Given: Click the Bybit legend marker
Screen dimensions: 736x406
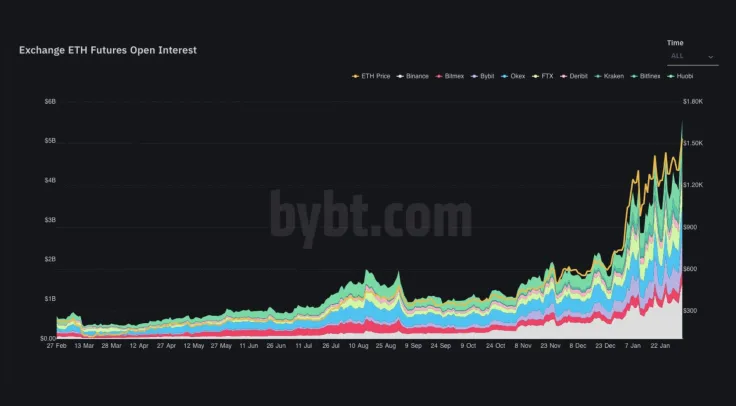Looking at the screenshot, I should click(473, 76).
